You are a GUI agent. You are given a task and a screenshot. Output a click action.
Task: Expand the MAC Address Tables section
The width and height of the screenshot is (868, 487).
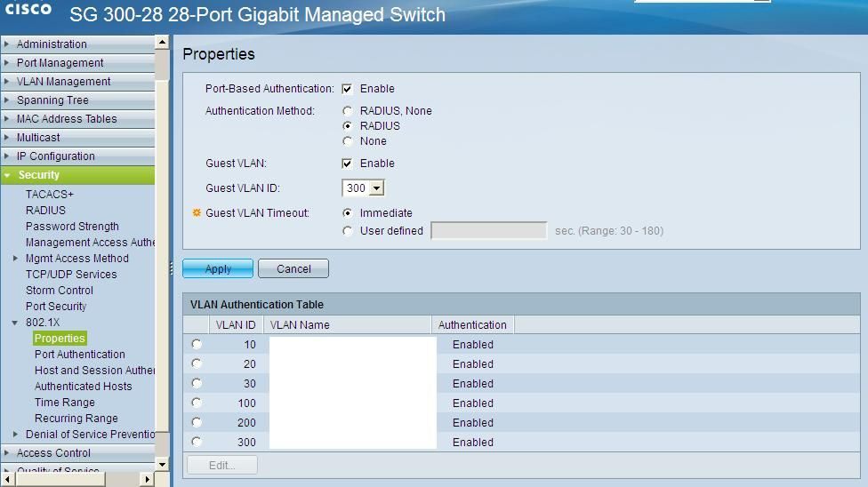(x=78, y=119)
